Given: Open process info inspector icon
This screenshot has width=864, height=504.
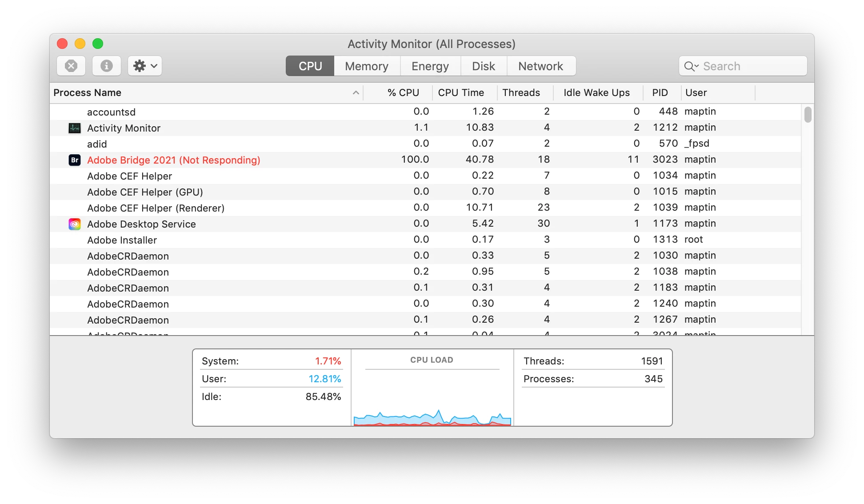Looking at the screenshot, I should (x=106, y=66).
